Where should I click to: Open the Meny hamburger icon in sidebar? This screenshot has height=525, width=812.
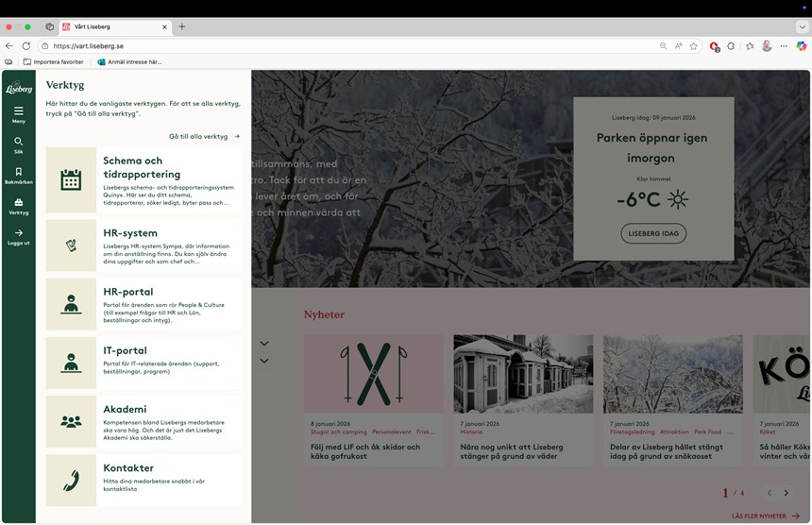18,111
